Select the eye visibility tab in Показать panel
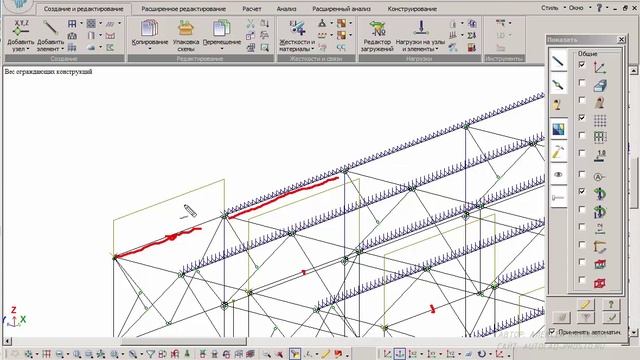This screenshot has height=360, width=640. [x=558, y=175]
